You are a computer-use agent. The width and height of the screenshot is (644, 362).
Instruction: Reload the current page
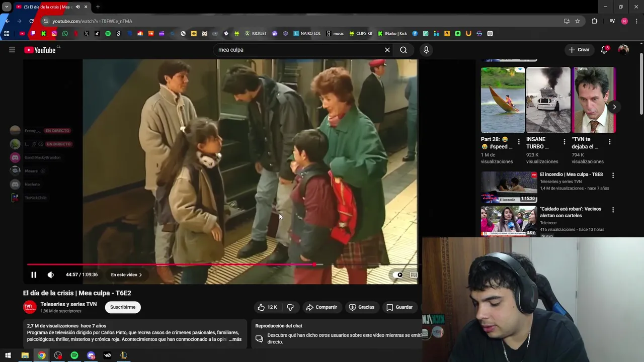coord(31,21)
